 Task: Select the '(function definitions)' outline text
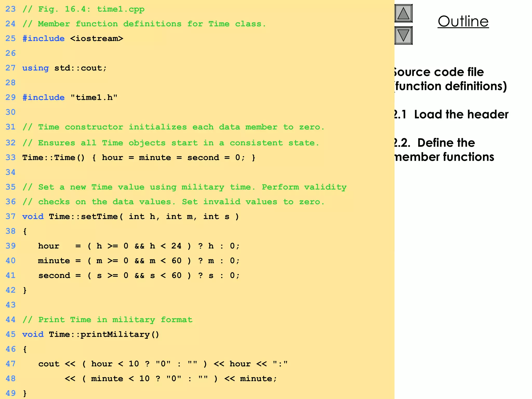(x=450, y=86)
